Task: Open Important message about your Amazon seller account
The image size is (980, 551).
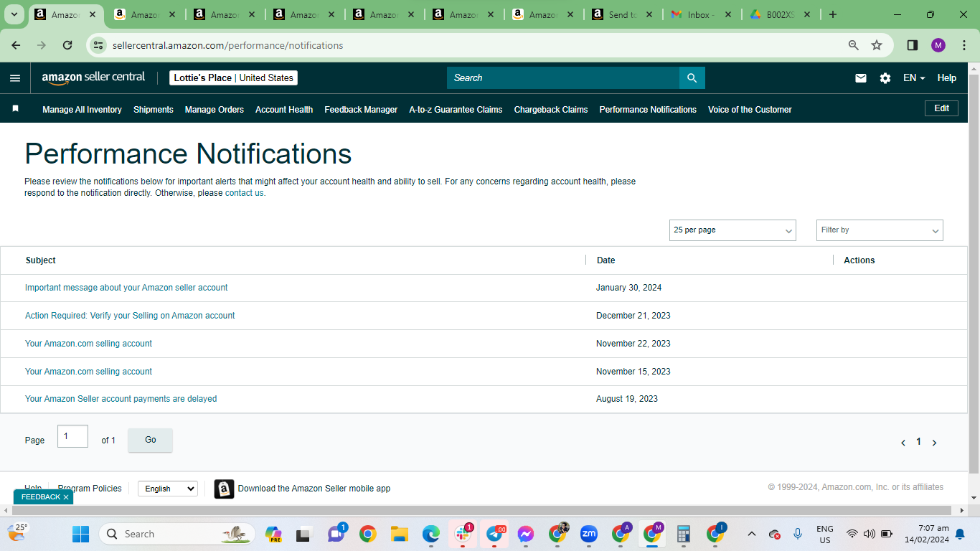Action: pos(126,288)
